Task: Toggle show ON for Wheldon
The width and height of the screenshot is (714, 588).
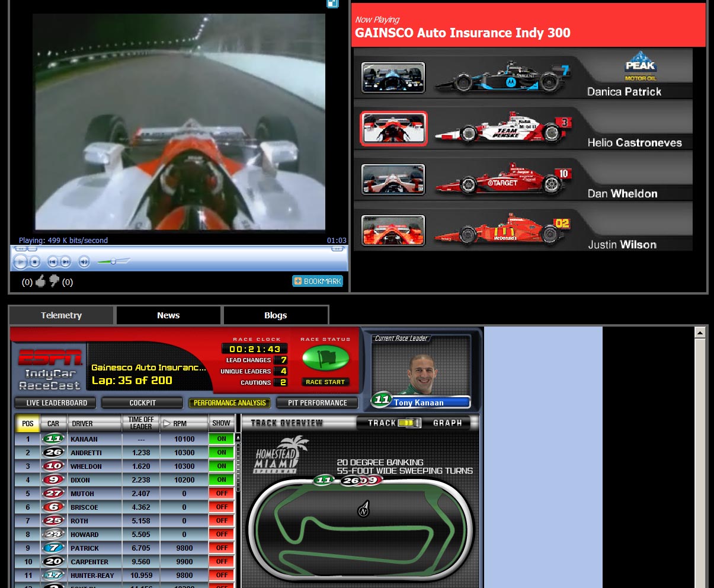Action: tap(222, 466)
